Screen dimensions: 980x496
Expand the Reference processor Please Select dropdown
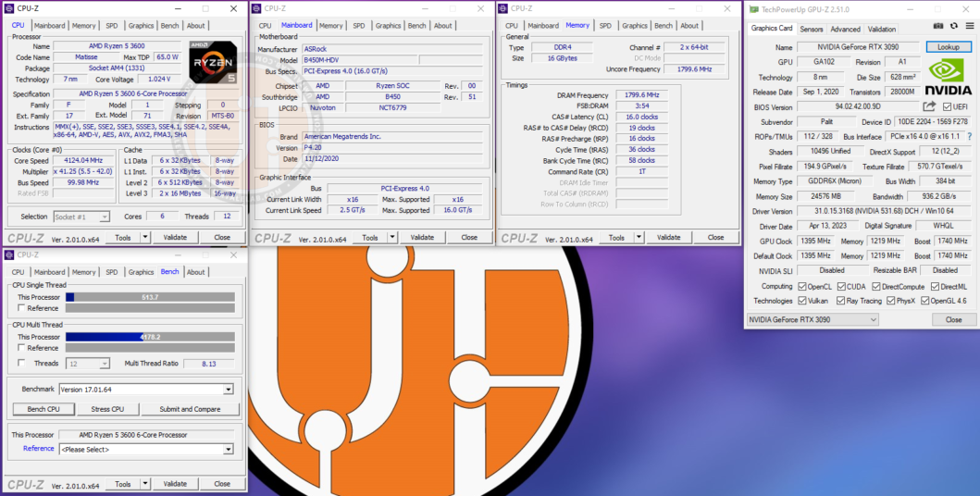click(x=228, y=450)
